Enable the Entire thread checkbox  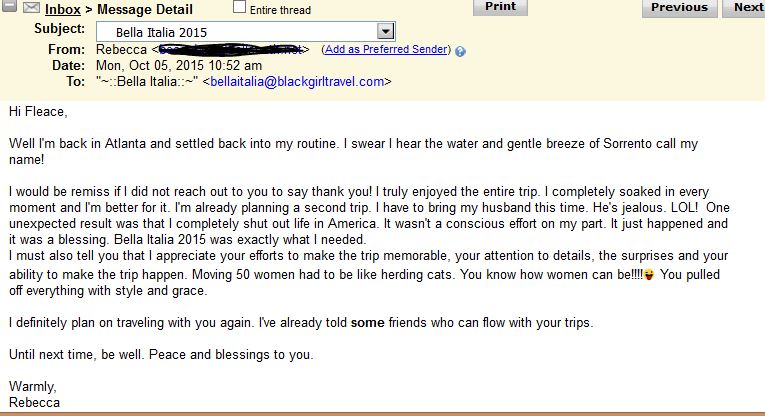(x=239, y=7)
